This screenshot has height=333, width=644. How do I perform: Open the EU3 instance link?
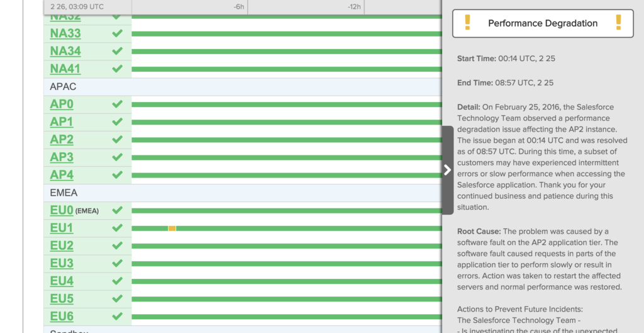tap(62, 264)
